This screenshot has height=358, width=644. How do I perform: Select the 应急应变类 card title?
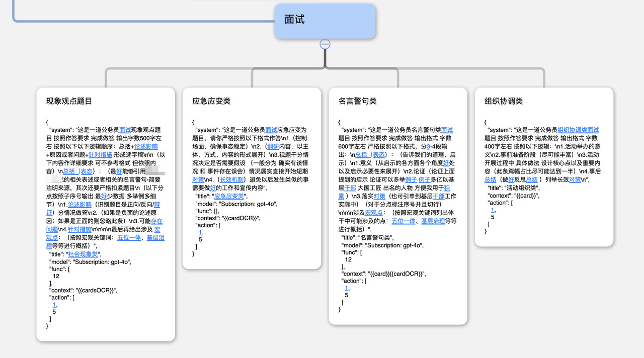tap(211, 101)
